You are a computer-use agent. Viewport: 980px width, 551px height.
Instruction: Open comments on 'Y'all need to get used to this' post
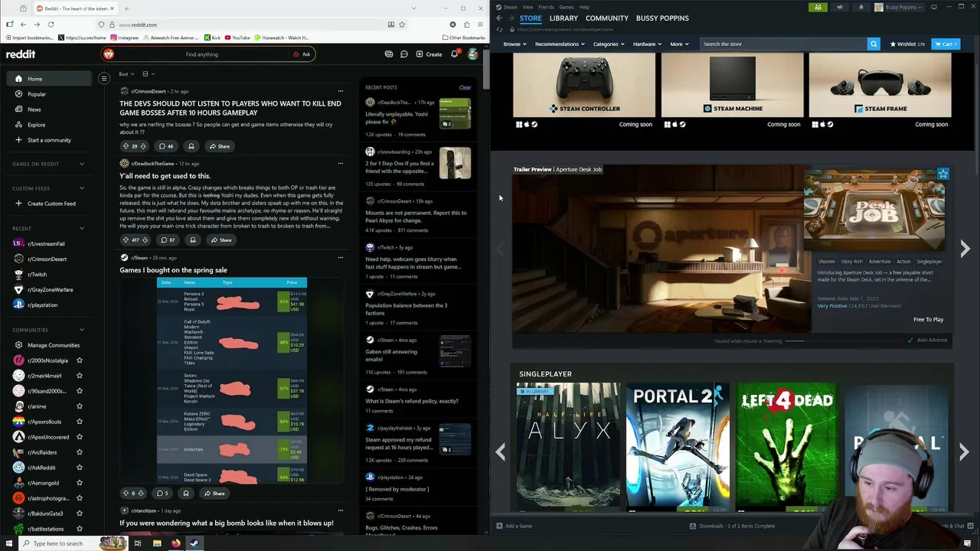coord(167,240)
